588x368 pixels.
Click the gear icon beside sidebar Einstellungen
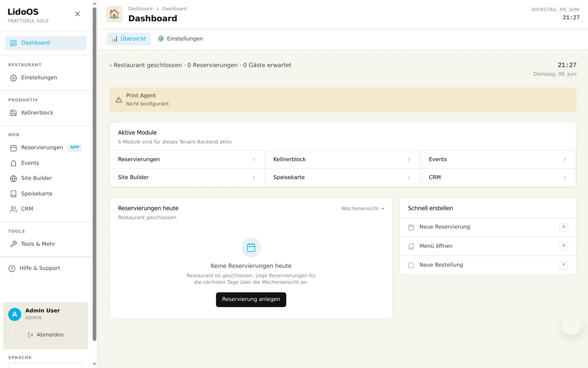14,78
